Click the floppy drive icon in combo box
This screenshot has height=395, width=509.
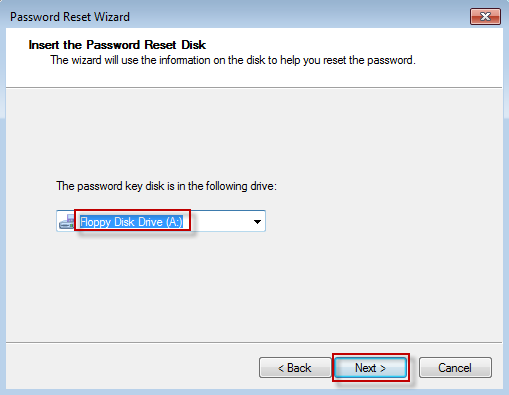click(67, 222)
